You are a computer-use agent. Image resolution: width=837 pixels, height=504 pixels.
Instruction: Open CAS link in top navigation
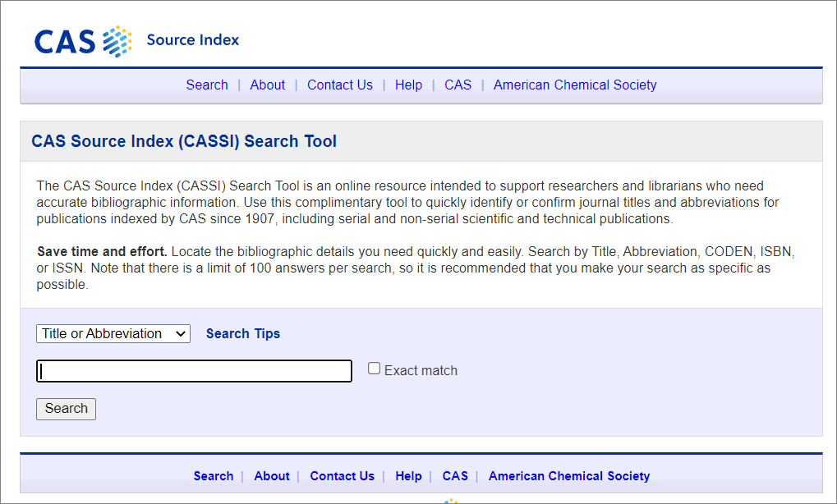pos(458,85)
